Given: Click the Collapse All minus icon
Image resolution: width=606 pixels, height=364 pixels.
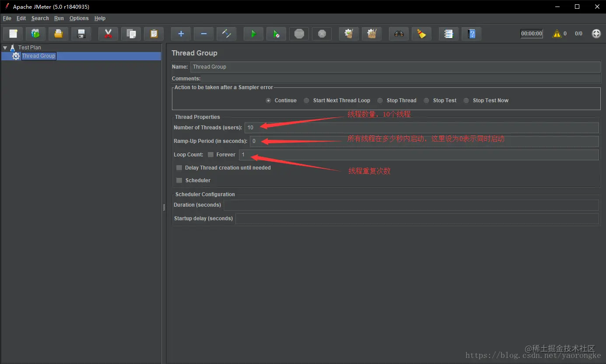Looking at the screenshot, I should (x=204, y=34).
